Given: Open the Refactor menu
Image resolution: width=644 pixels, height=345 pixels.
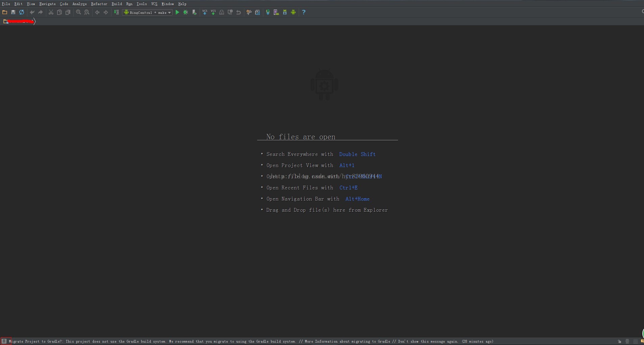Looking at the screenshot, I should pyautogui.click(x=99, y=4).
